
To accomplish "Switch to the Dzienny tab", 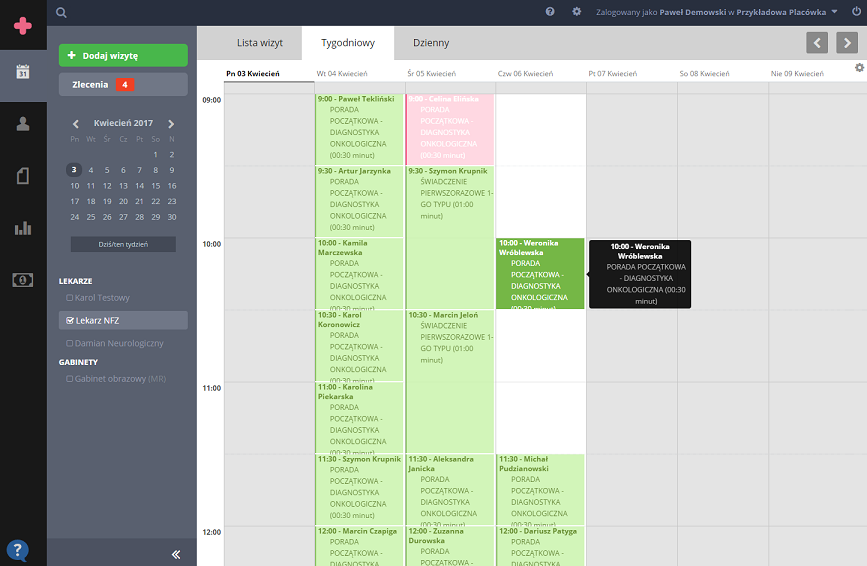I will pyautogui.click(x=431, y=43).
